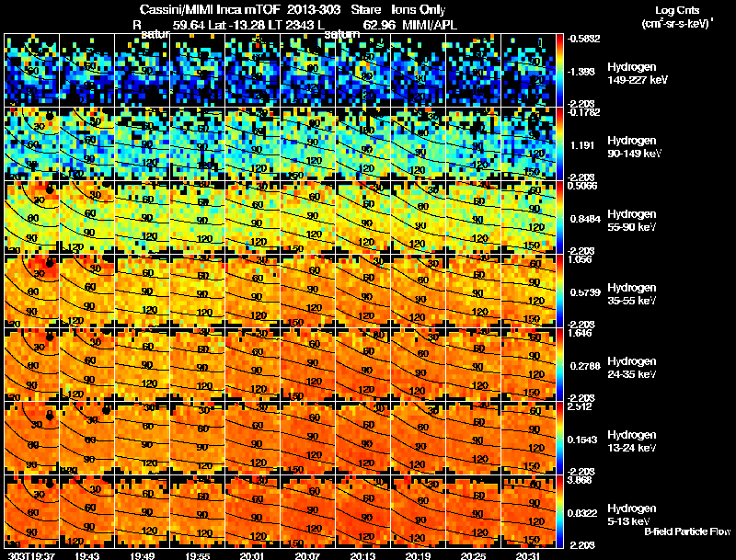Image resolution: width=736 pixels, height=560 pixels.
Task: Click the black Saturn dot in 13-24 keV 19:43 panel
Action: click(x=106, y=410)
